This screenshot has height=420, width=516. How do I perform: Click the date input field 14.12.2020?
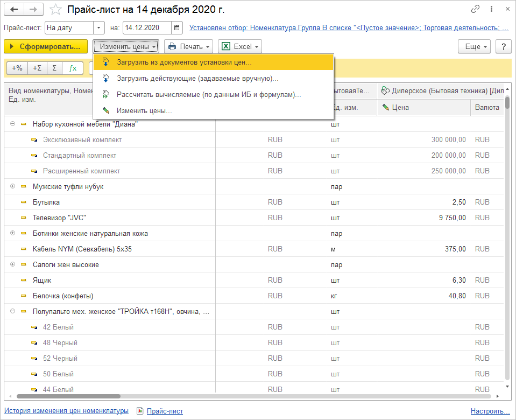(146, 27)
